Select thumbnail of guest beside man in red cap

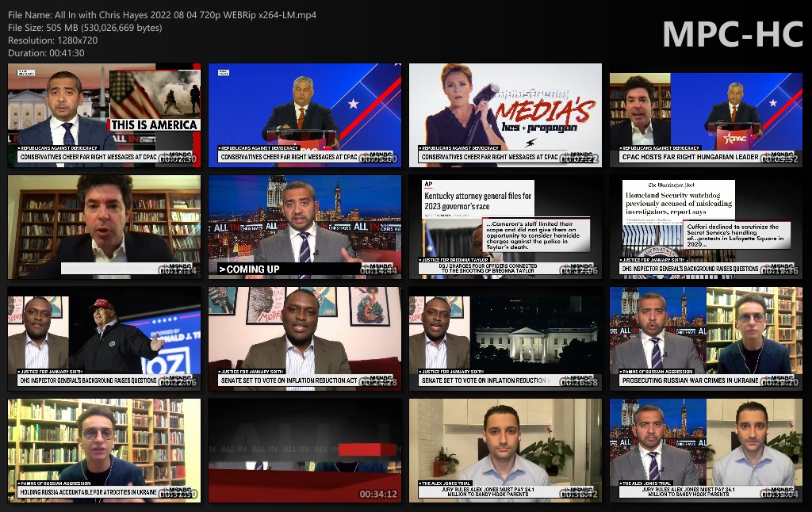(104, 338)
